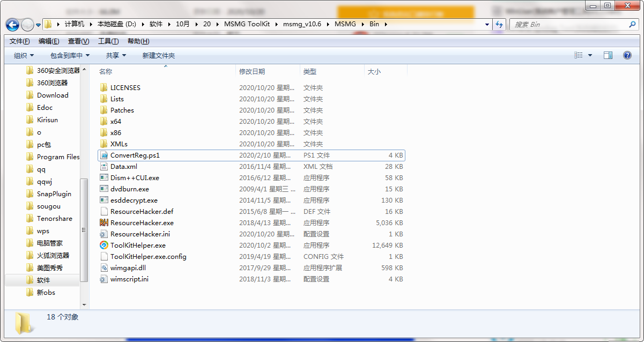The width and height of the screenshot is (644, 342).
Task: Toggle the preview pane button
Action: point(608,55)
